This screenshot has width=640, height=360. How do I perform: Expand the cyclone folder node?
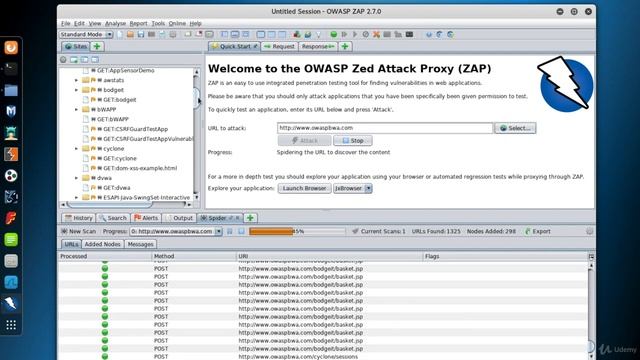(x=76, y=149)
